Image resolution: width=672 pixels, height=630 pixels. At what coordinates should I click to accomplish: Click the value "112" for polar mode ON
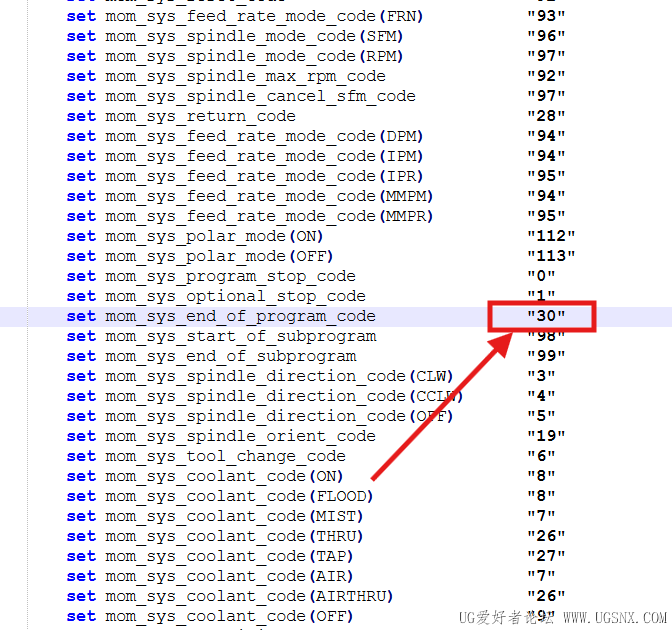click(551, 236)
